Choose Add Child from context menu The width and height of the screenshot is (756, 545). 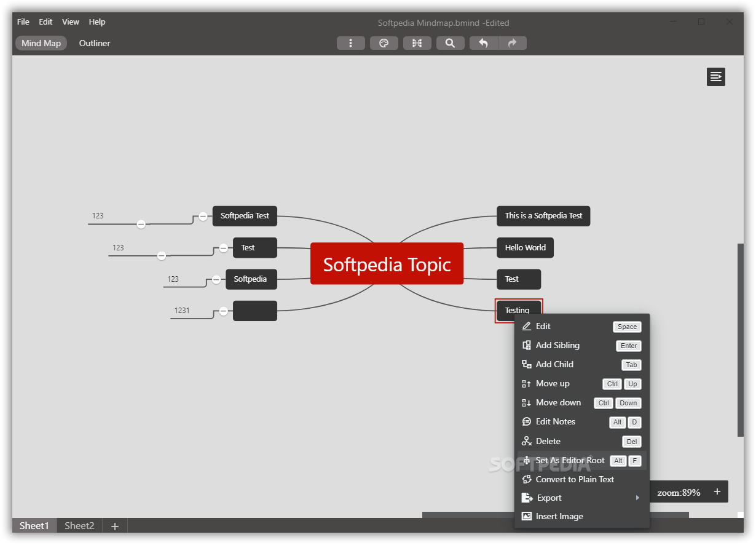(554, 364)
